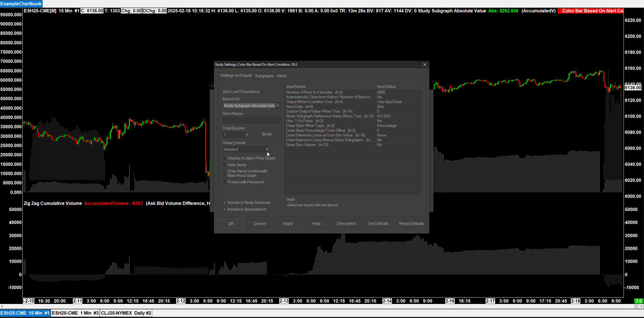Expand the Chart Region dropdown
The image size is (644, 318).
[247, 135]
